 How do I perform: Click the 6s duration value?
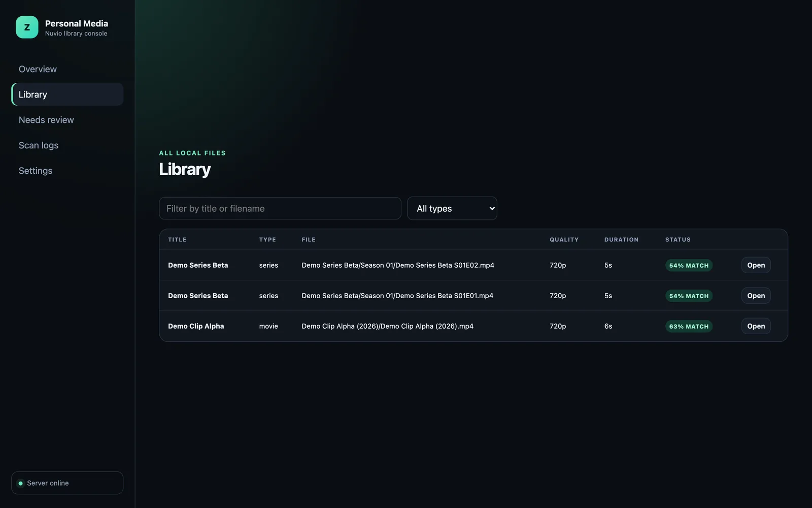pyautogui.click(x=608, y=326)
